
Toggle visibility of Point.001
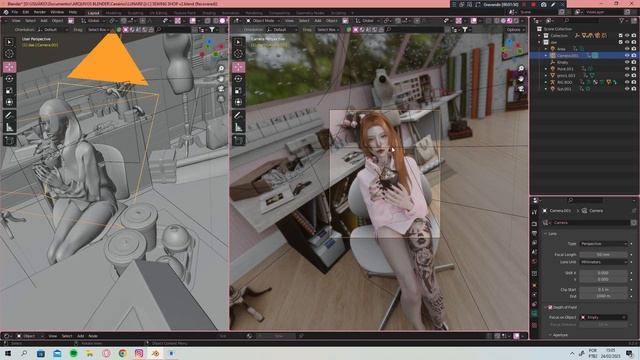pos(627,69)
